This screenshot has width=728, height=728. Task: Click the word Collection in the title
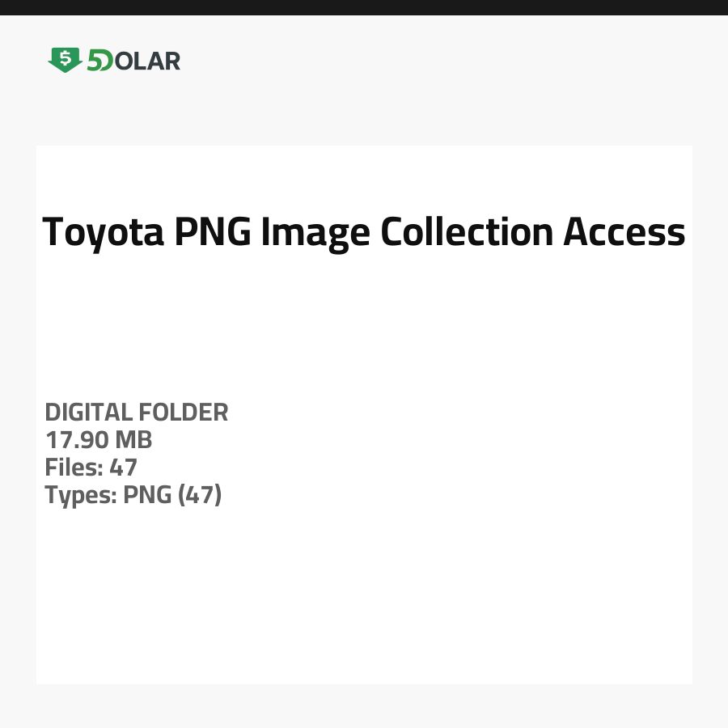(467, 232)
